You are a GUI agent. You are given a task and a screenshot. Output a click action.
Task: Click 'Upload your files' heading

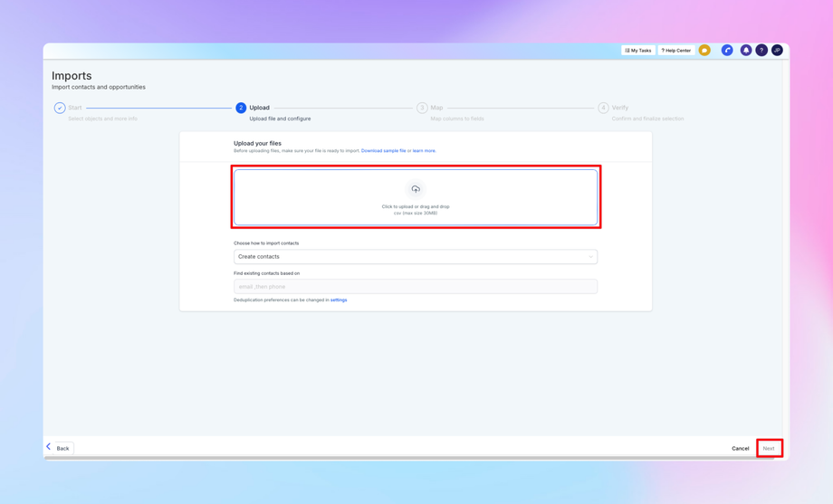coord(258,143)
